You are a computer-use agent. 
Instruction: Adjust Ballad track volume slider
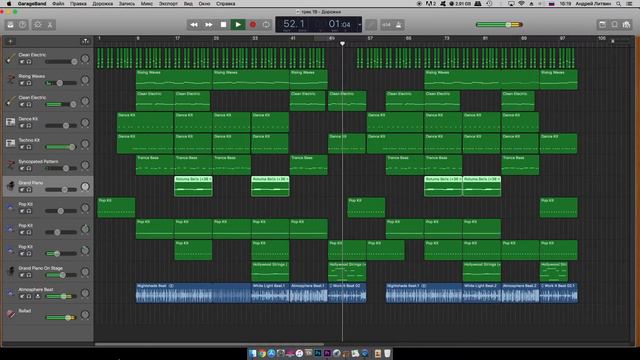(x=61, y=317)
